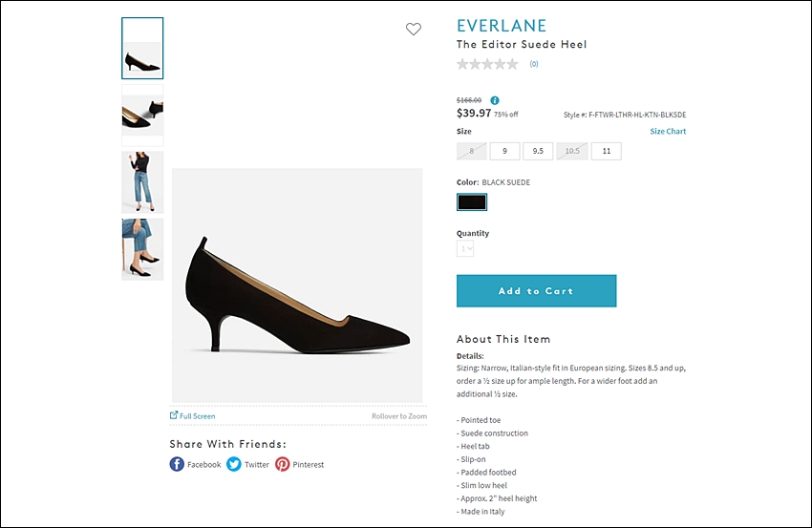Open the Quantity dropdown
This screenshot has height=528, width=812.
(x=465, y=249)
